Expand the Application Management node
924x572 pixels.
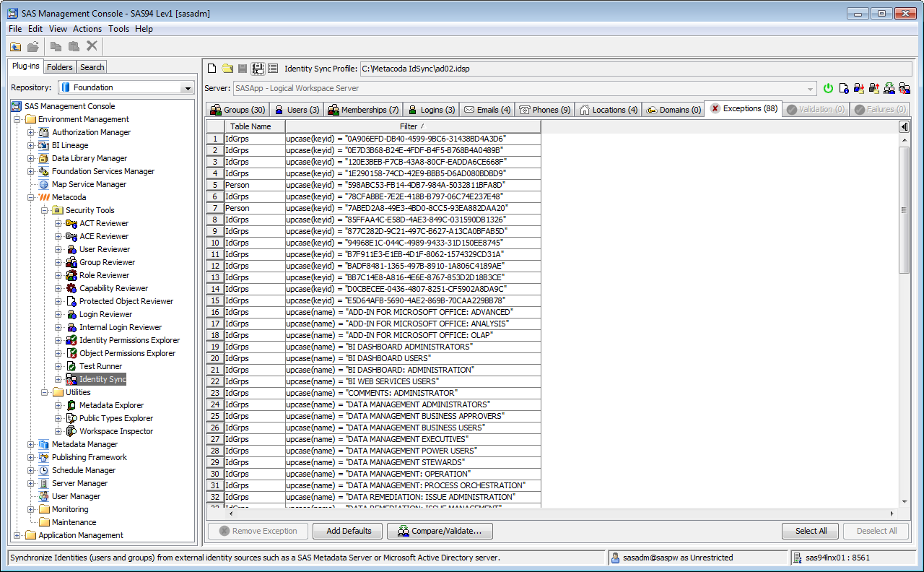coord(17,535)
